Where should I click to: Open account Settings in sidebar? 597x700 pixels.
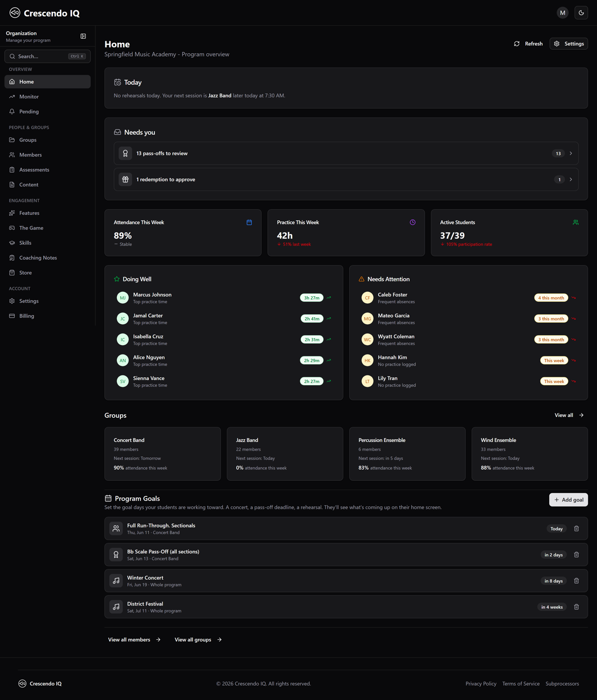click(x=48, y=301)
